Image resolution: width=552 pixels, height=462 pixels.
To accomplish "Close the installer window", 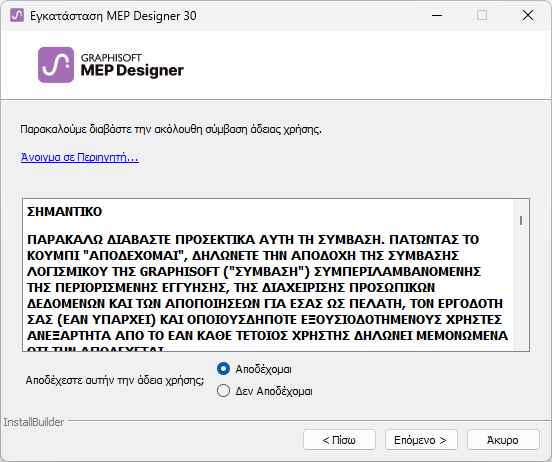I will pos(528,15).
